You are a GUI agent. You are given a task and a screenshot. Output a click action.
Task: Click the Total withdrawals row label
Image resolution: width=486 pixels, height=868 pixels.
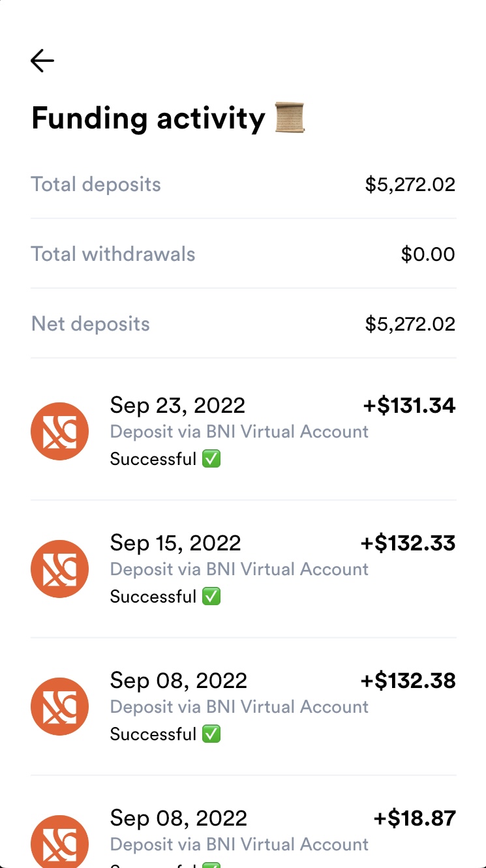pos(113,254)
